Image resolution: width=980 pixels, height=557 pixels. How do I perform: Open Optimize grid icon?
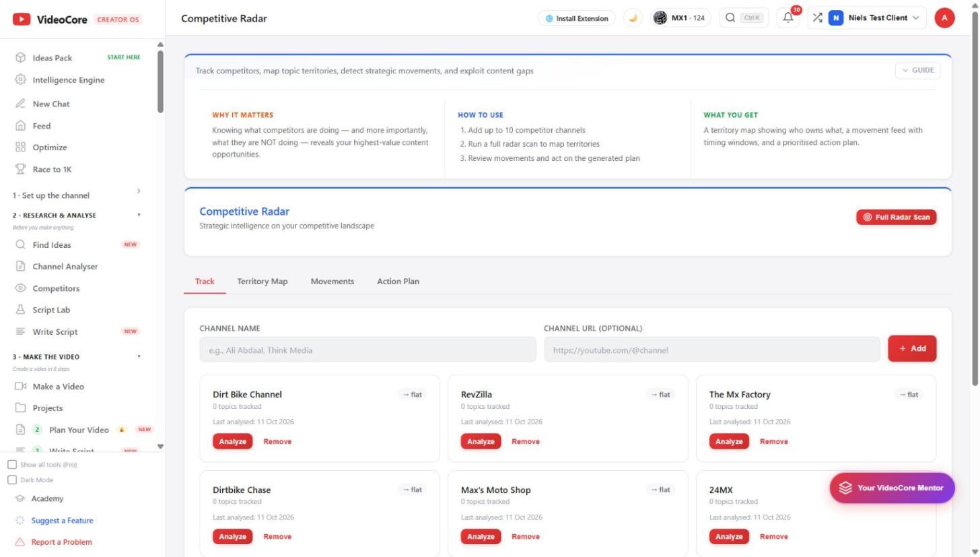pyautogui.click(x=20, y=148)
